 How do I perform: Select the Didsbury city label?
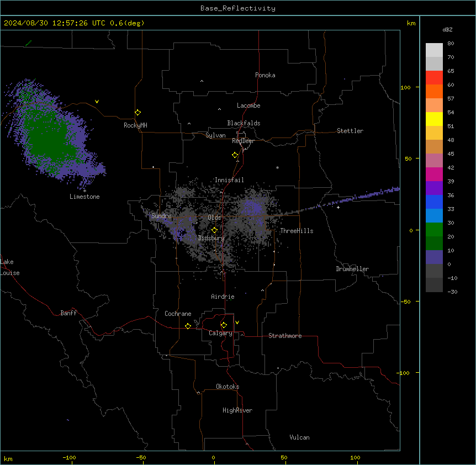211,238
